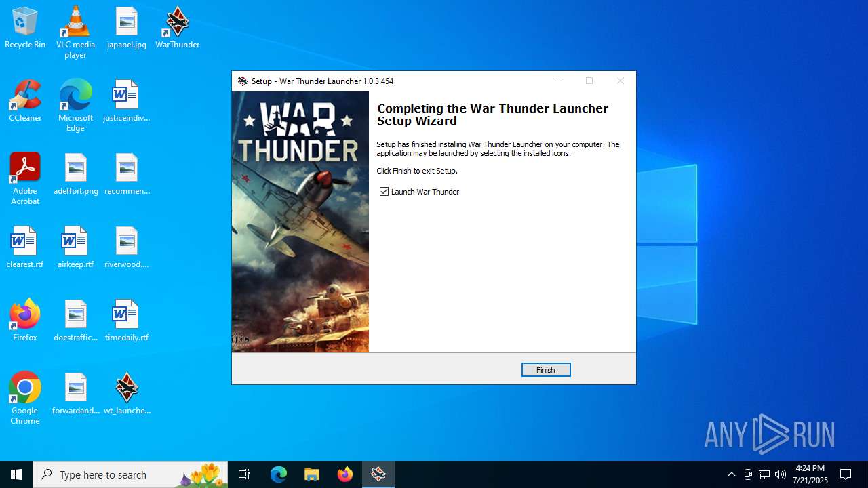
Task: Minimize the War Thunder setup window
Action: click(x=559, y=81)
